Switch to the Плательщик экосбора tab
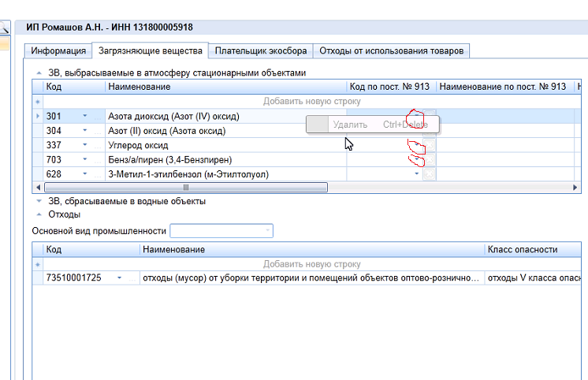This screenshot has width=588, height=380. pos(260,51)
